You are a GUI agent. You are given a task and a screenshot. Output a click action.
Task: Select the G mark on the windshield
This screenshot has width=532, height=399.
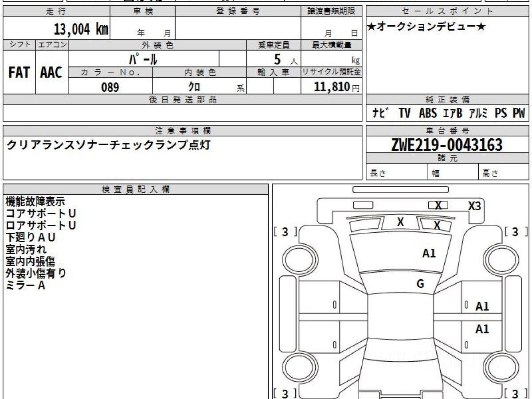(x=420, y=284)
